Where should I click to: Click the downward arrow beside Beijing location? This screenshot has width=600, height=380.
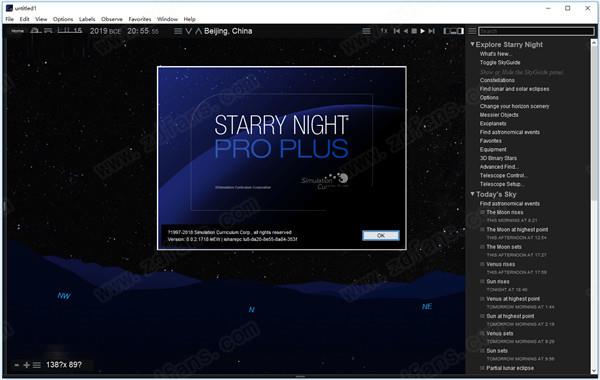188,31
